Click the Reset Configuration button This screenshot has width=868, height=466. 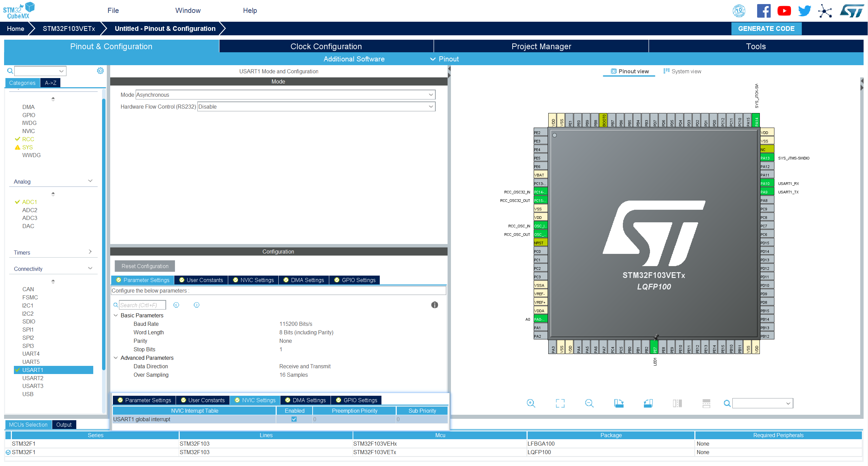[145, 266]
